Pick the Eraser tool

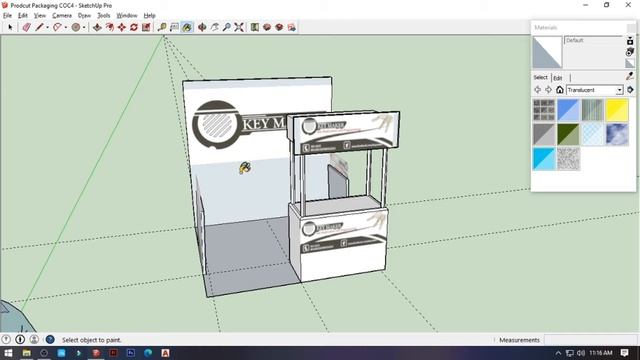(27, 27)
